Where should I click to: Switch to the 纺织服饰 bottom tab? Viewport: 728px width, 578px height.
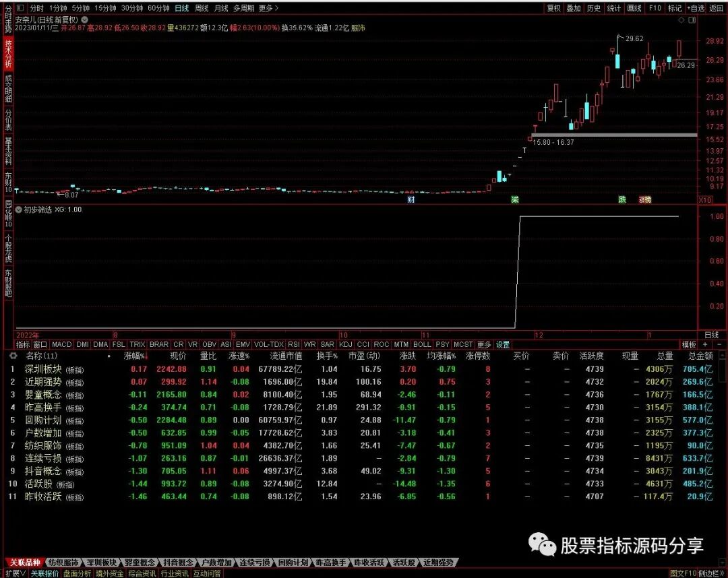tap(63, 563)
